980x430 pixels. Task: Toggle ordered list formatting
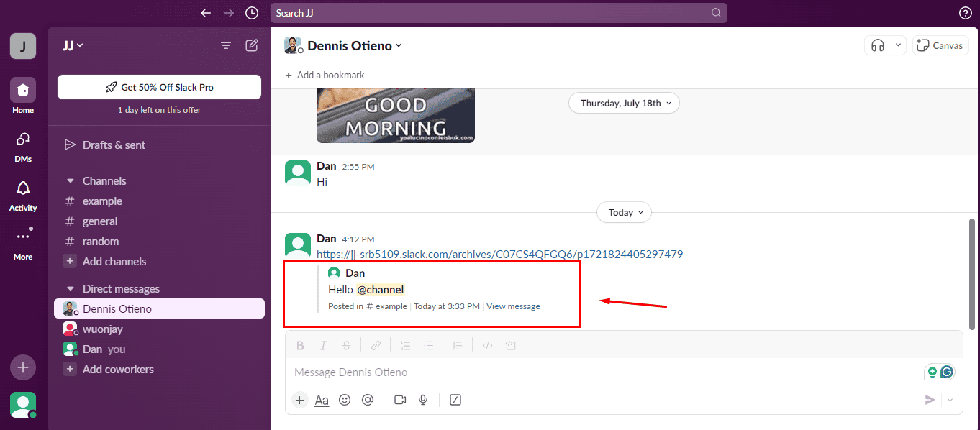coord(404,345)
